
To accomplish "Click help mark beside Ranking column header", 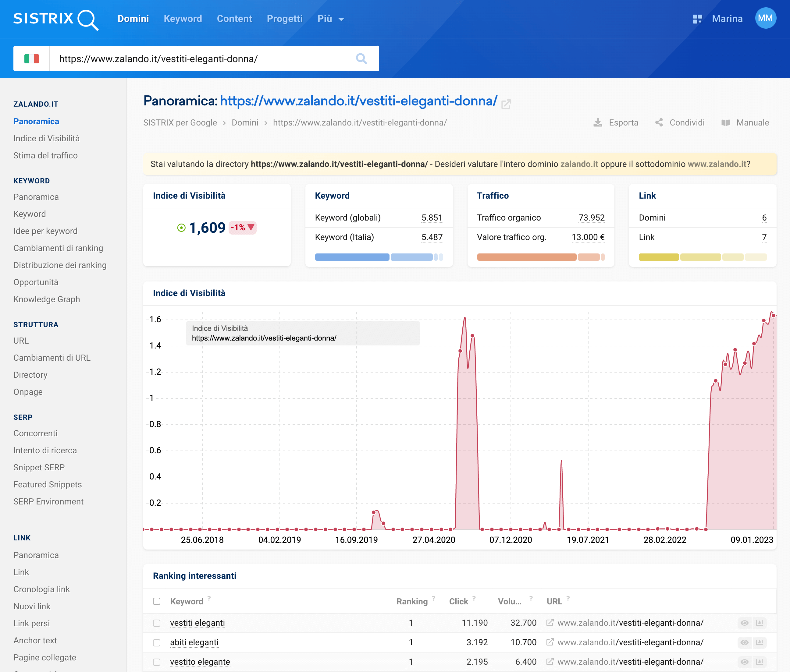I will (433, 598).
